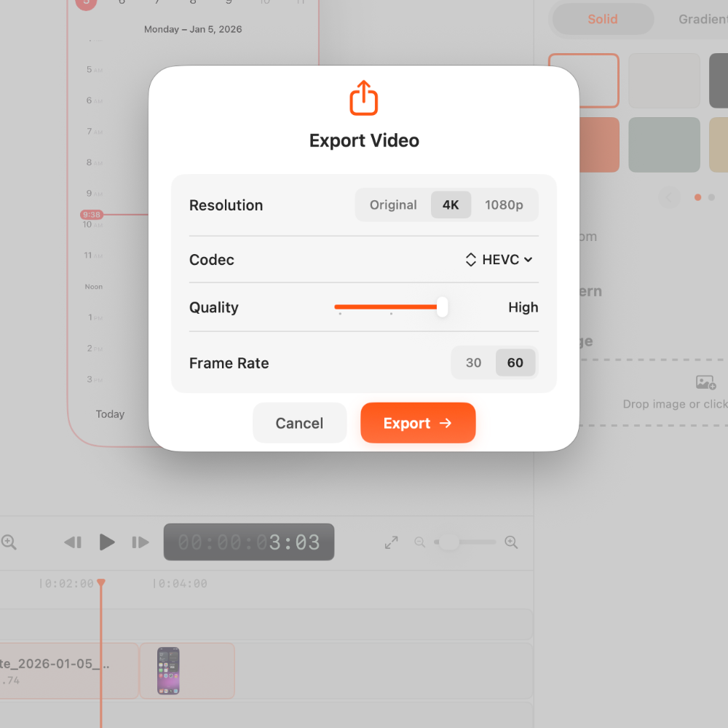Step back one frame
728x728 pixels.
pos(73,542)
